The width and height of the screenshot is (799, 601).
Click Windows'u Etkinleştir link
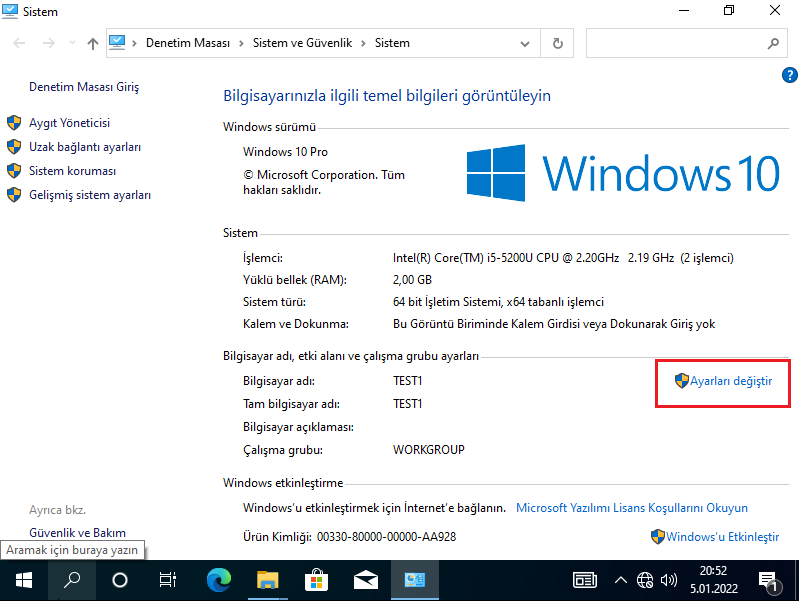pos(723,537)
